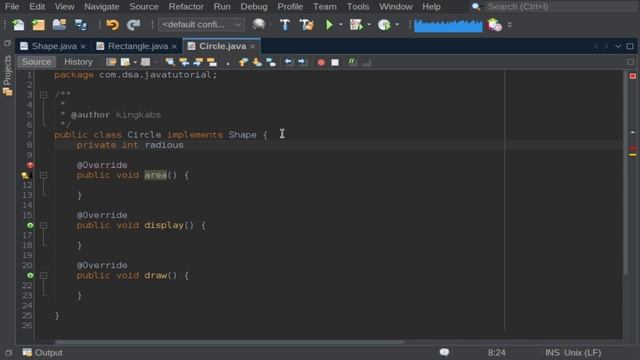Click the globe icon beside the configuration dropdown

(258, 25)
